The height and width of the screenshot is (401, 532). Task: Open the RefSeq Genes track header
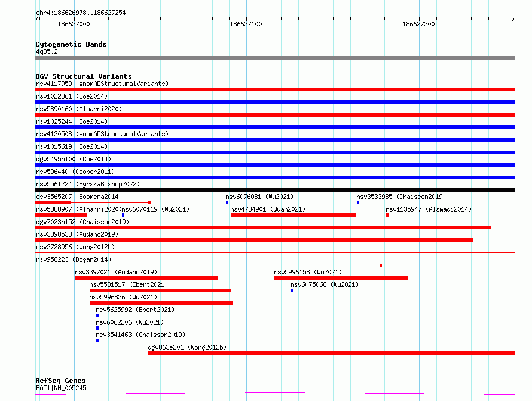(60, 381)
